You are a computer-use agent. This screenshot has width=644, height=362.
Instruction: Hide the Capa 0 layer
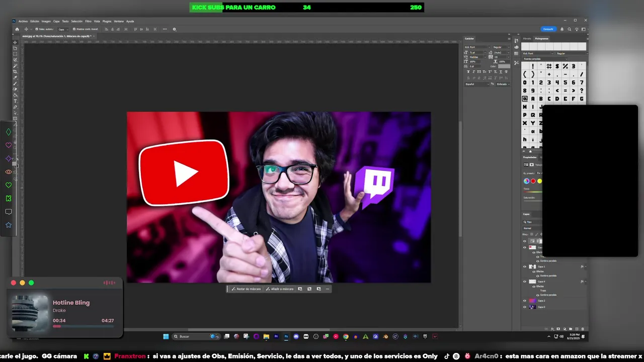point(525,307)
